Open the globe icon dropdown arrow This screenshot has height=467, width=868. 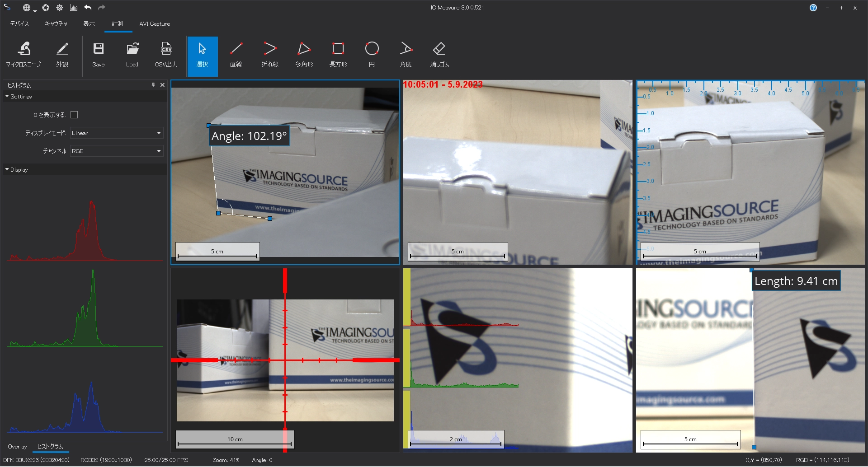35,11
